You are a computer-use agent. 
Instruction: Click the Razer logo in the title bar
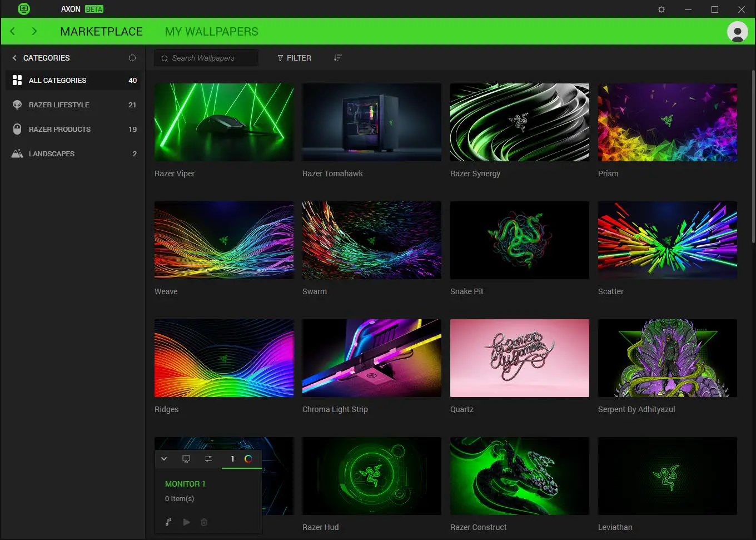(x=23, y=9)
